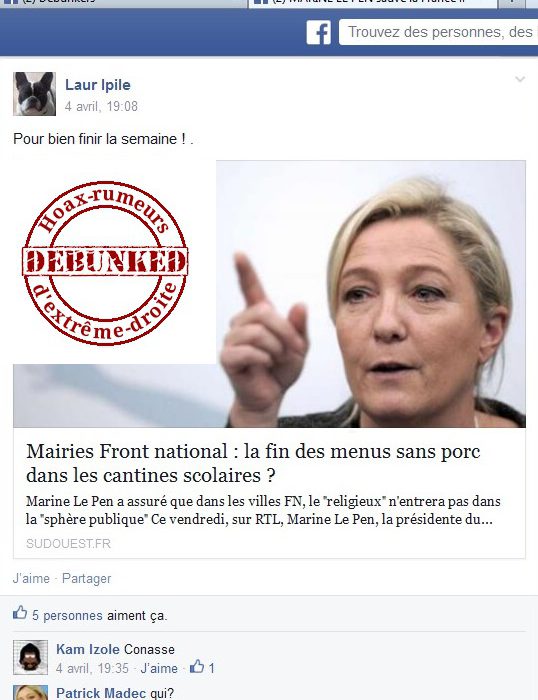This screenshot has height=700, width=538.
Task: Open the Marine Le Pen article image
Action: coord(269,294)
